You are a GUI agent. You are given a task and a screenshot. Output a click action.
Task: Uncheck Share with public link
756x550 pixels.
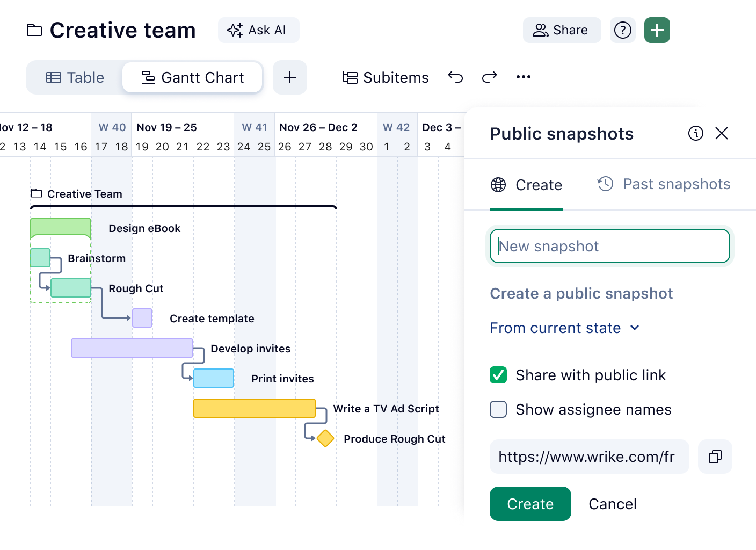(x=498, y=375)
